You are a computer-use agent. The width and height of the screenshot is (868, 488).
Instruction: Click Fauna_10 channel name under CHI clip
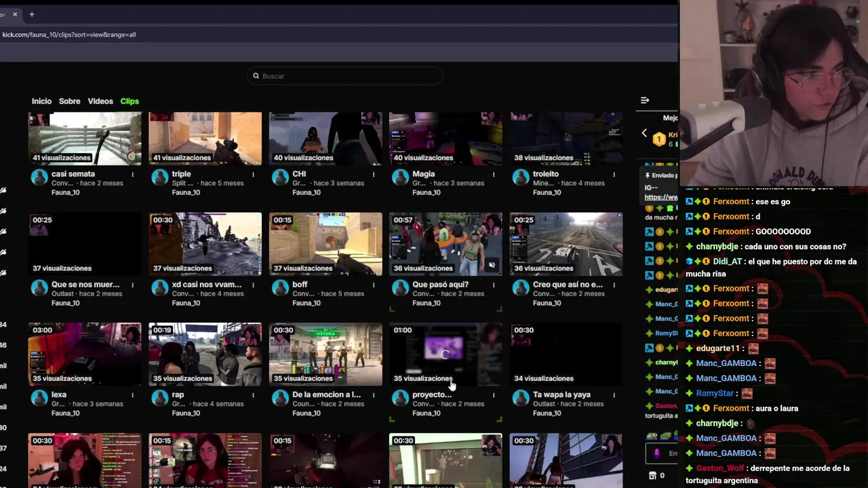coord(307,192)
